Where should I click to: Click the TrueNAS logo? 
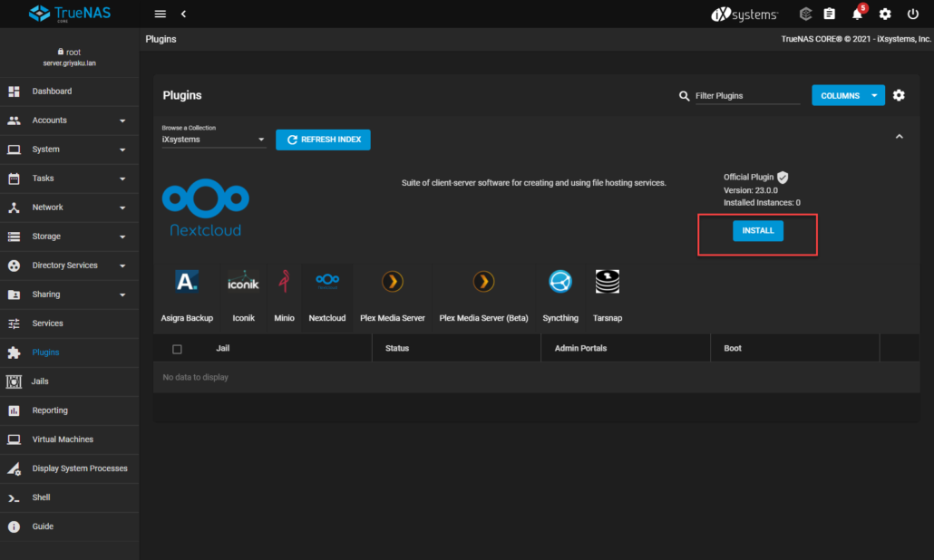tap(70, 13)
